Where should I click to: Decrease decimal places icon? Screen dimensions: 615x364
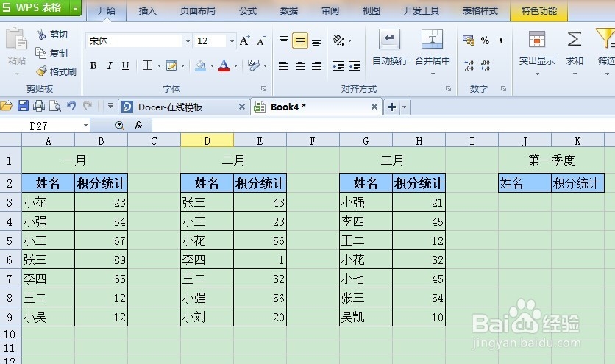tap(486, 65)
